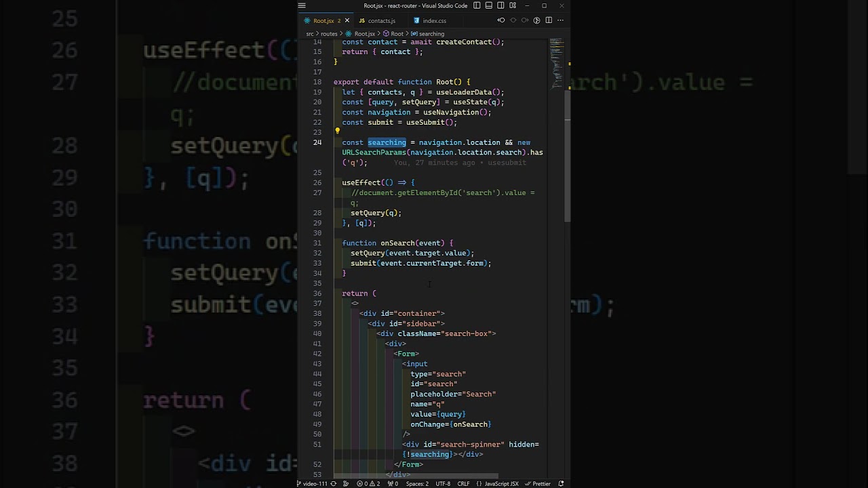Click the lightbulb code action icon
The height and width of the screenshot is (488, 868).
[x=337, y=132]
